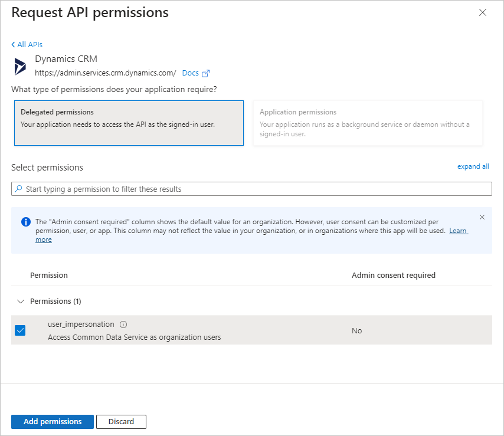Click the Discard button
This screenshot has height=436, width=504.
pos(121,421)
